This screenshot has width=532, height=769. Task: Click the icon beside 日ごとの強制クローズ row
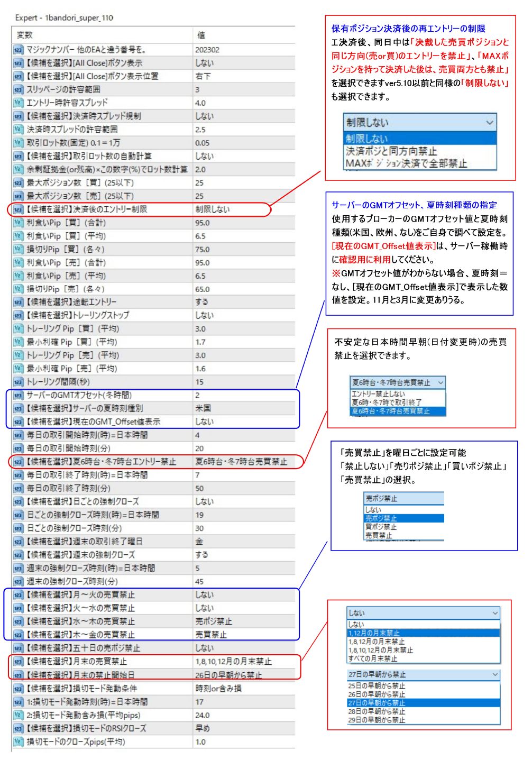pos(18,501)
